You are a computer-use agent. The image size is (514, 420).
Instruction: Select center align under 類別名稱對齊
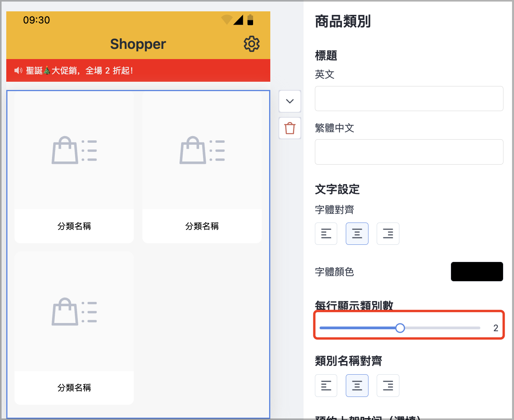click(x=357, y=386)
